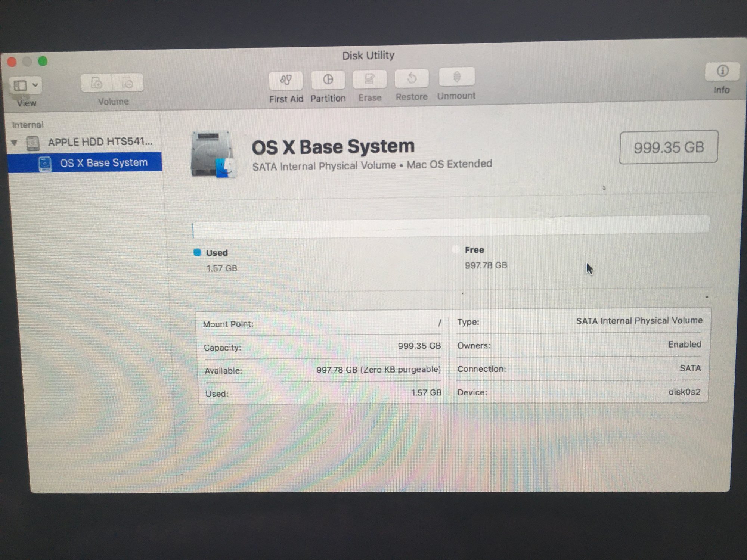Click the First Aid stethoscope icon
The image size is (747, 560).
tap(286, 80)
